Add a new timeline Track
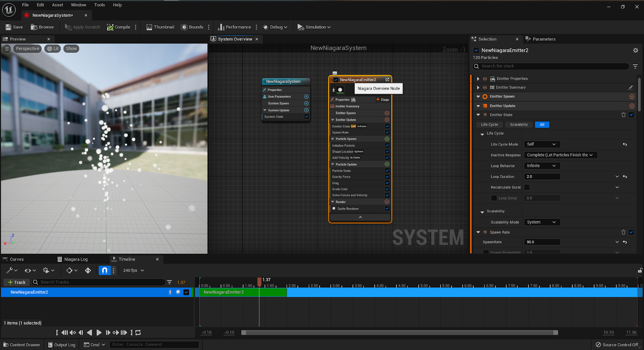This screenshot has height=350, width=644. pos(17,282)
